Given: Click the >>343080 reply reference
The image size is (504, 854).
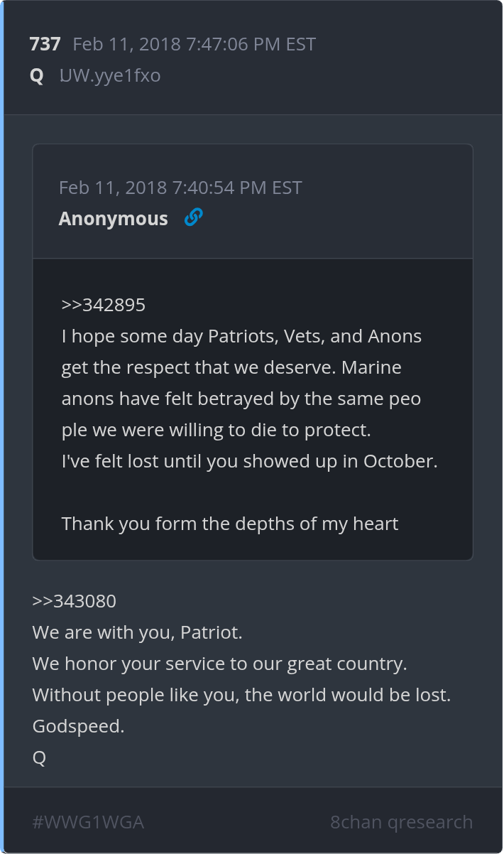Looking at the screenshot, I should (74, 601).
